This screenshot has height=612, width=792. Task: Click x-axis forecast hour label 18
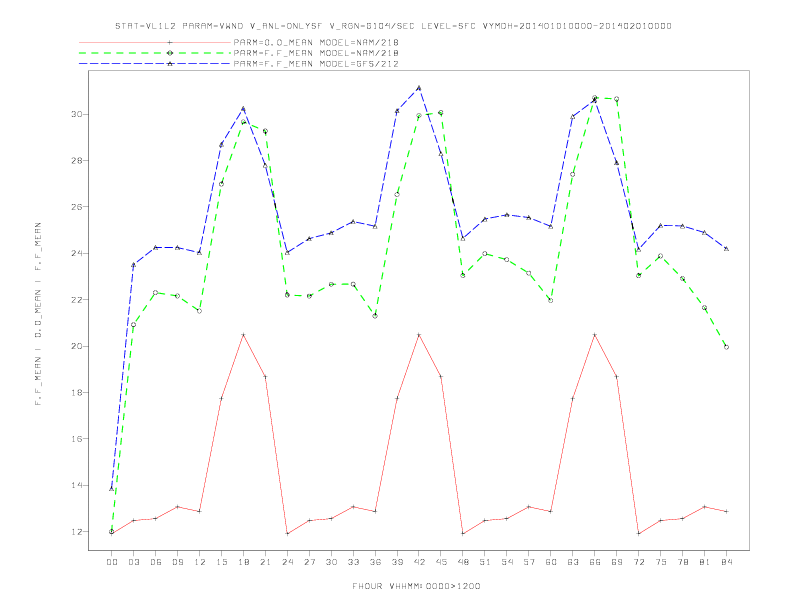click(x=243, y=562)
